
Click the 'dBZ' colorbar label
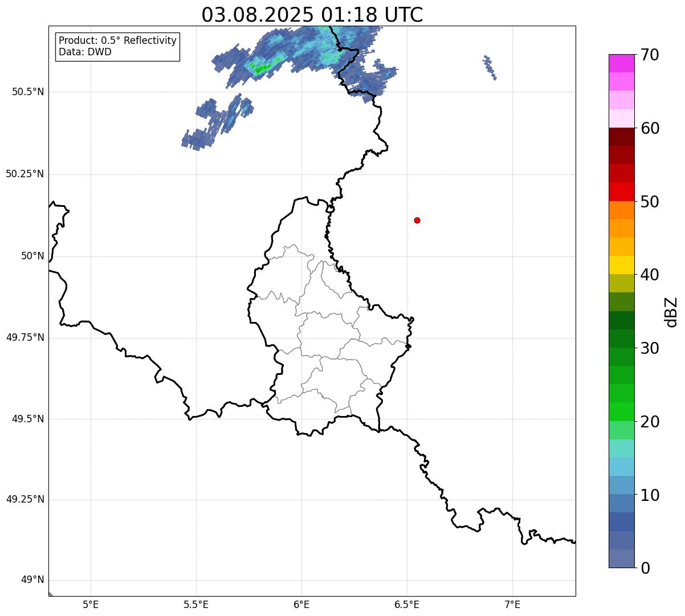pos(671,312)
